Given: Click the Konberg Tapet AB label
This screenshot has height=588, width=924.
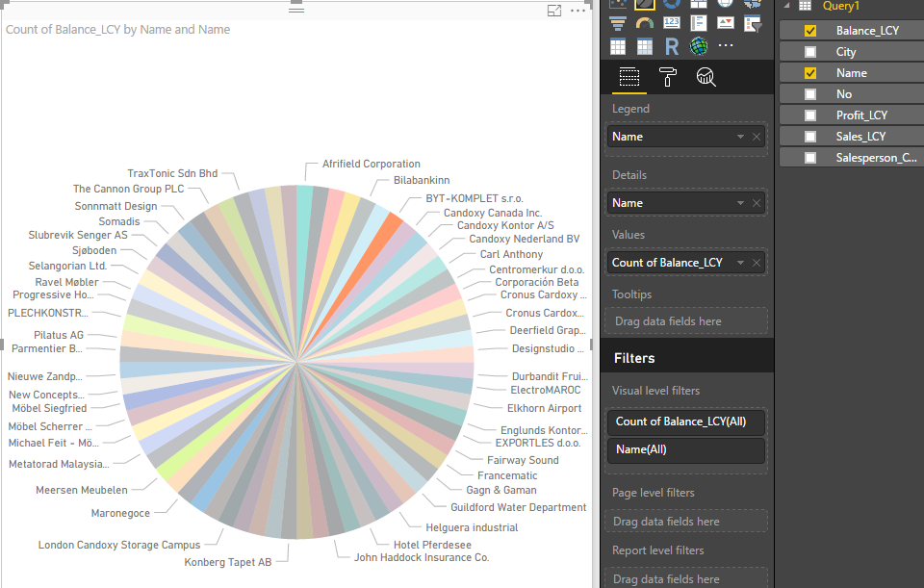Looking at the screenshot, I should (x=228, y=562).
